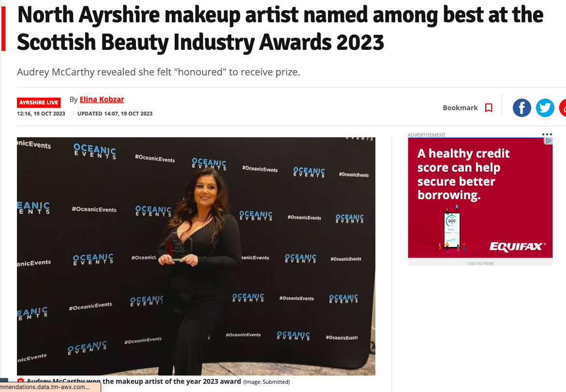Click the Updated 14:07 timestamp
Screen dimensions: 566x392
pos(115,114)
